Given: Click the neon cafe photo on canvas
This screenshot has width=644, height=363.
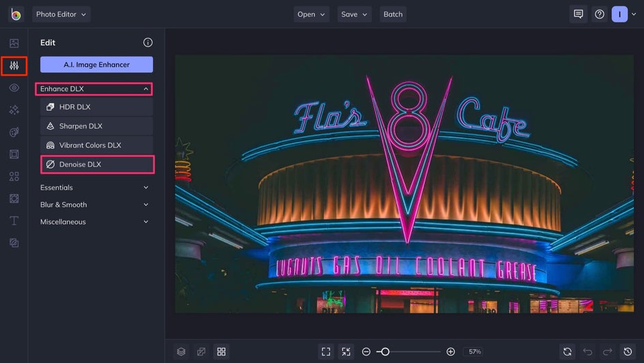Looking at the screenshot, I should 404,184.
